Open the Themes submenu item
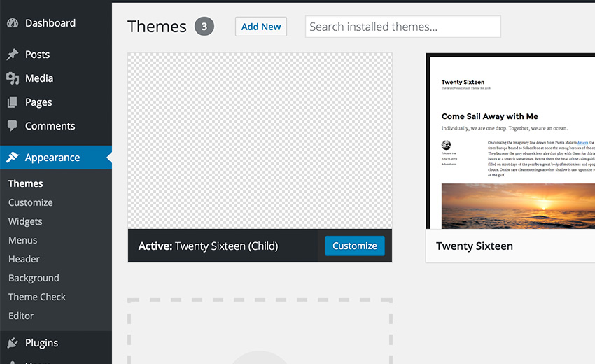This screenshot has height=364, width=595. coord(26,183)
